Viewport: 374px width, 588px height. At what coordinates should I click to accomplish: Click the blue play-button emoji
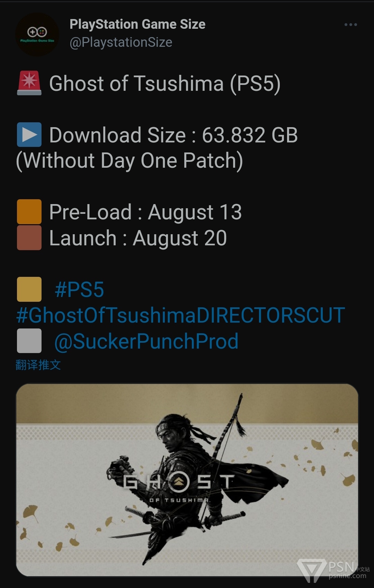tap(29, 134)
